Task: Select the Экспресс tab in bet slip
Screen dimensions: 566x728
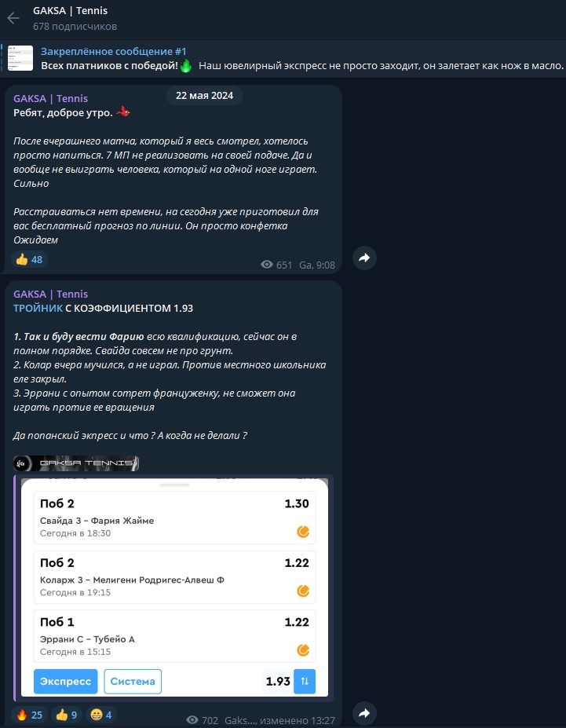Action: click(x=65, y=681)
